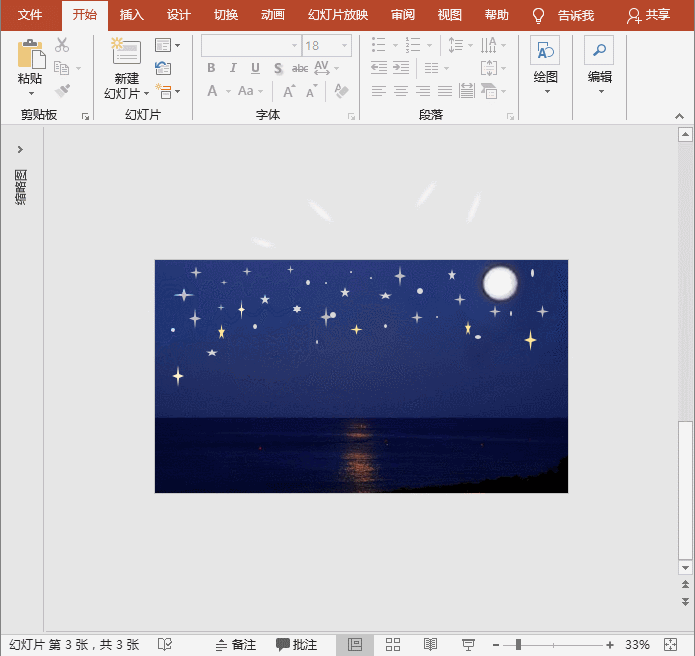
Task: Click the Decrease indent level icon
Action: [x=379, y=67]
